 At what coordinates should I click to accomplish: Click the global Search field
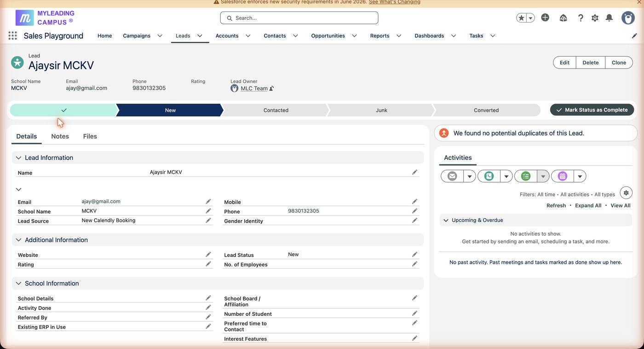tap(299, 18)
